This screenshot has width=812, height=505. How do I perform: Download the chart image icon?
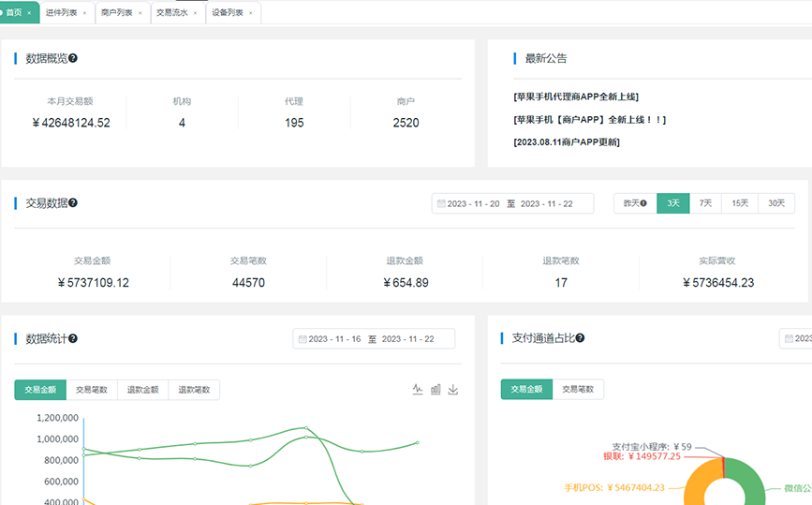(453, 389)
